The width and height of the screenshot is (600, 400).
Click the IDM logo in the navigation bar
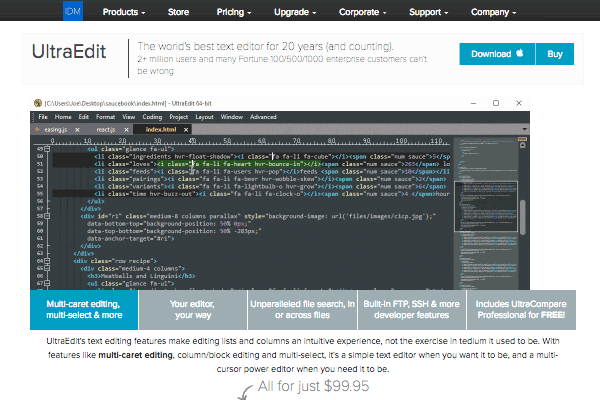click(x=73, y=11)
